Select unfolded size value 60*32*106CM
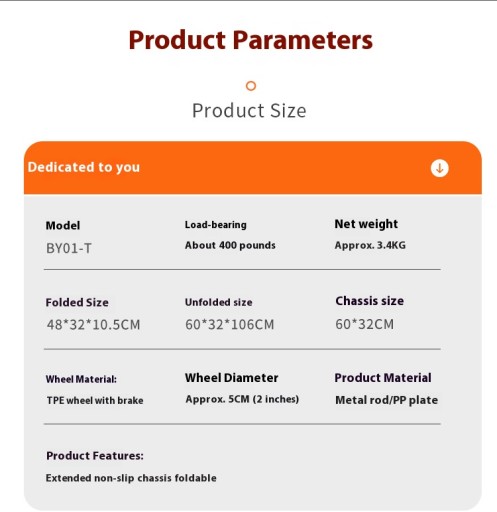Viewport: 497px width, 512px height. click(230, 324)
